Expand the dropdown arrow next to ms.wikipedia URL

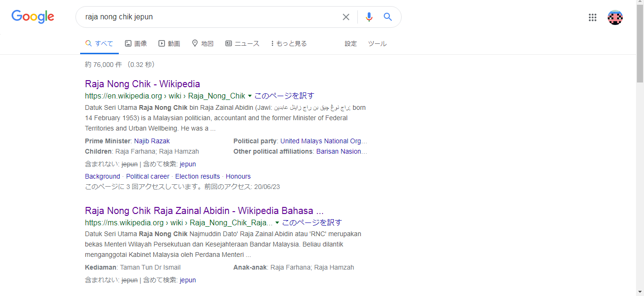pos(277,222)
